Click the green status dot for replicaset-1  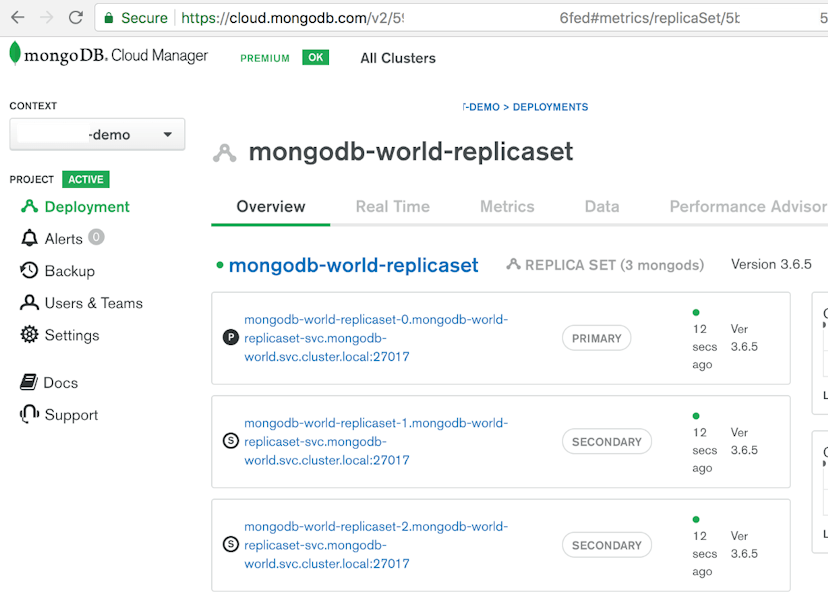pos(696,416)
